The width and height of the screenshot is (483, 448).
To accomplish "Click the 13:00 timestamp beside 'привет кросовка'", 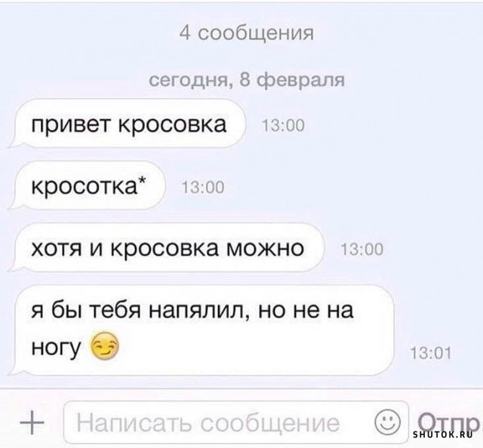I will click(x=283, y=126).
